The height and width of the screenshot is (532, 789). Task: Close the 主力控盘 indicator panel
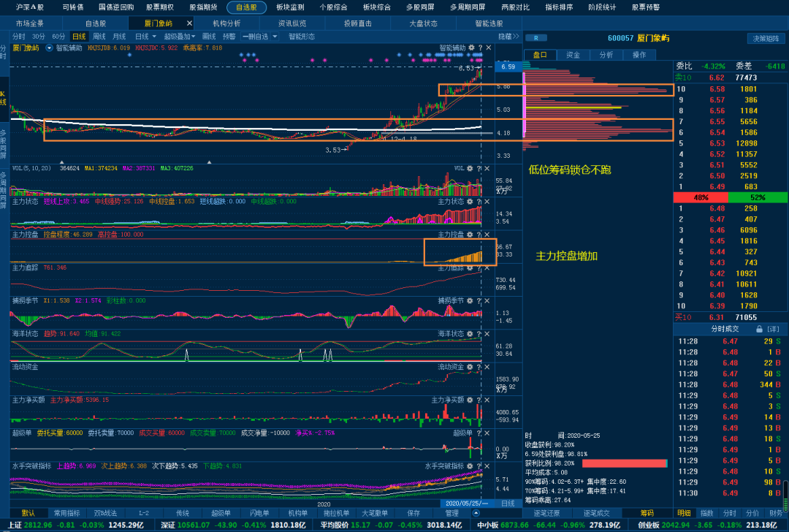tap(487, 235)
